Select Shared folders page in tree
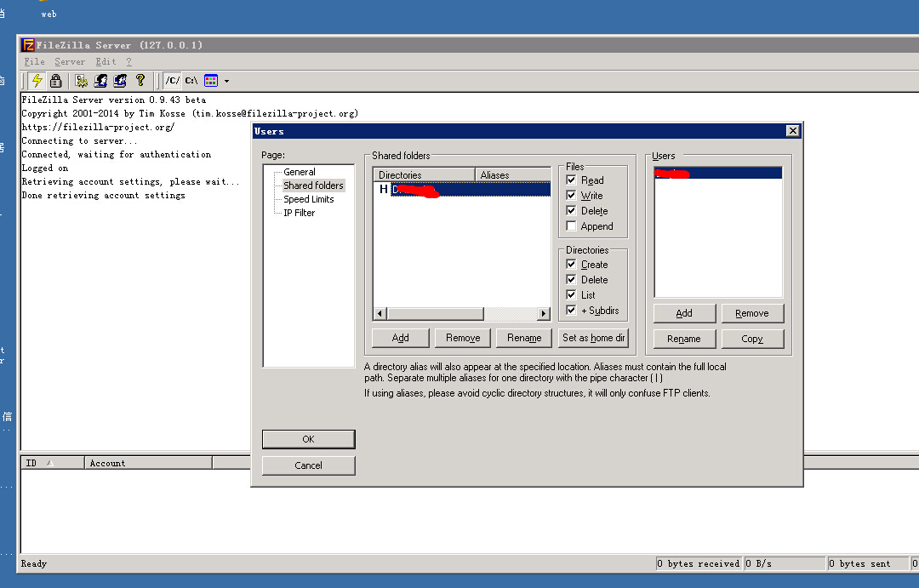The width and height of the screenshot is (919, 588). 313,186
